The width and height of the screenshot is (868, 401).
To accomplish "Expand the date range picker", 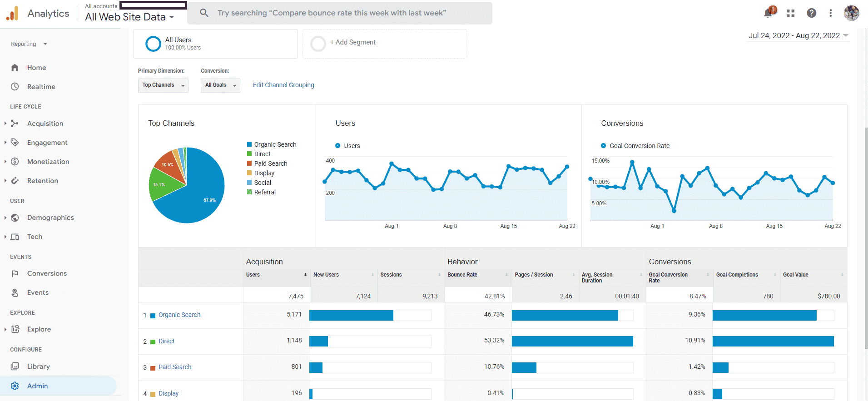I will coord(798,35).
